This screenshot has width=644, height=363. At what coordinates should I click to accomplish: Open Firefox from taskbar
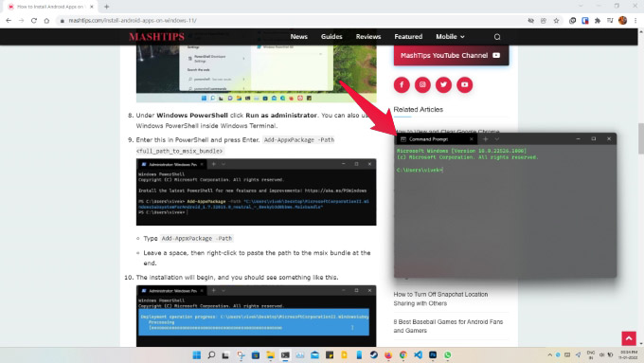coord(388,354)
